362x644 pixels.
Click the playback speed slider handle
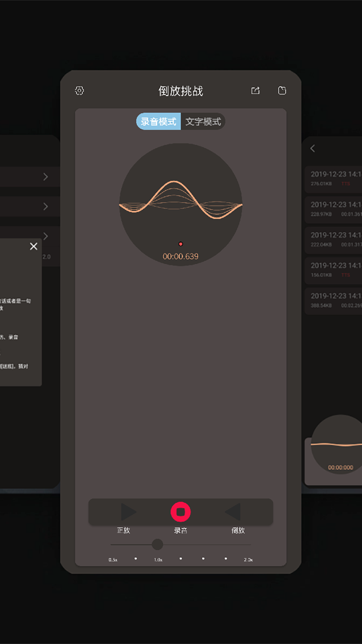[x=158, y=545]
